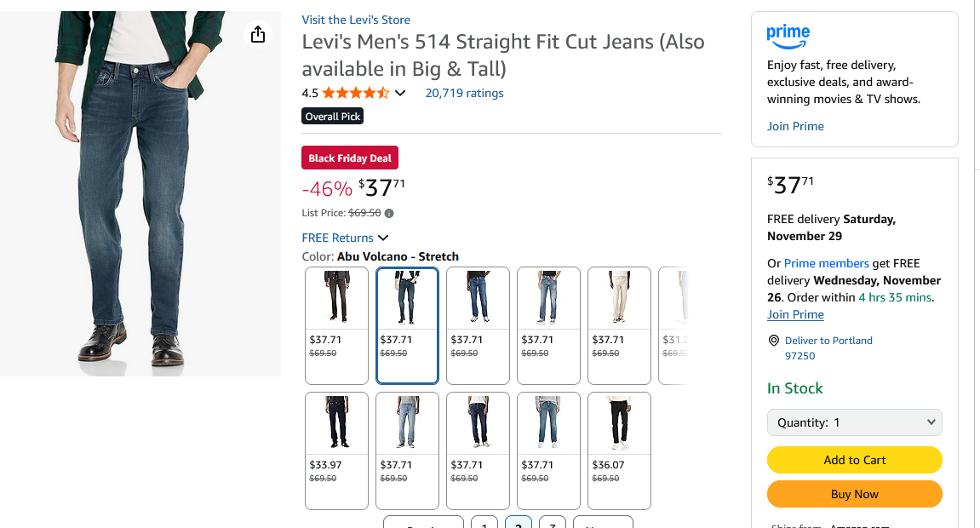Expand the star ratings breakdown chevron
Image resolution: width=980 pixels, height=528 pixels.
[x=400, y=93]
